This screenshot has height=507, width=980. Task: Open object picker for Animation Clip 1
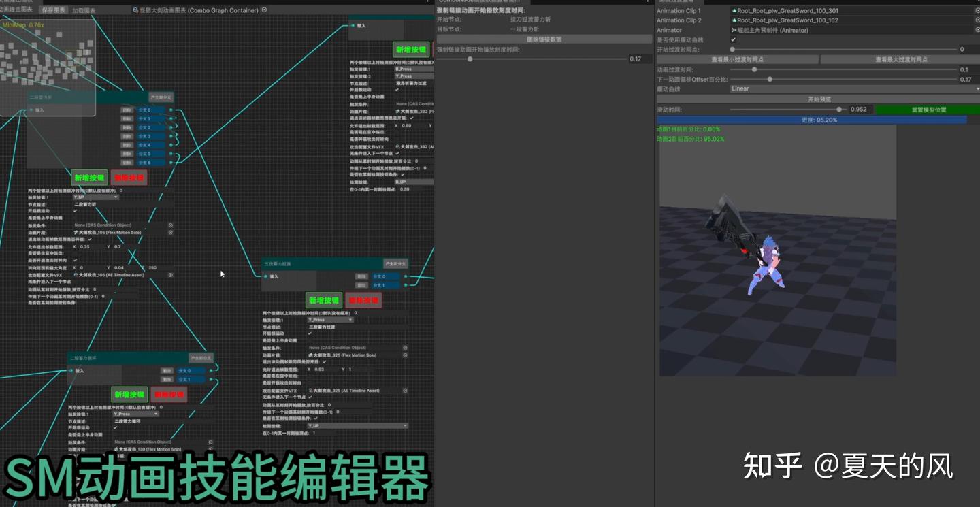[x=977, y=11]
